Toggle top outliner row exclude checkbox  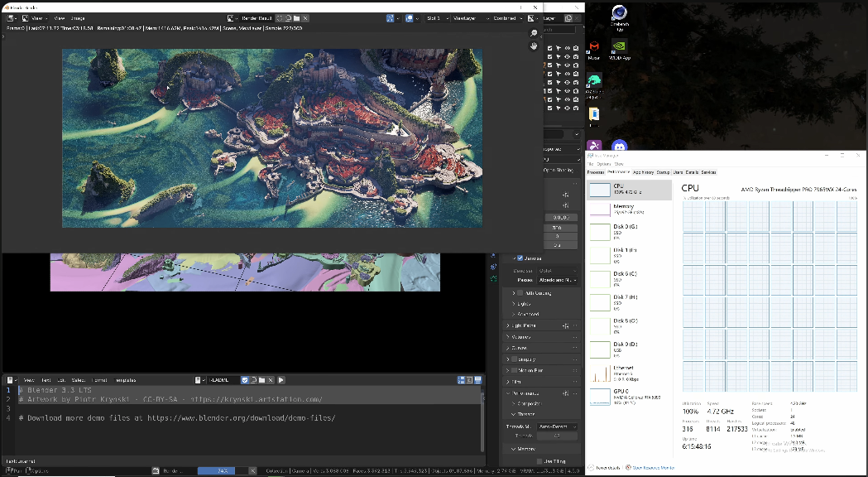click(549, 48)
